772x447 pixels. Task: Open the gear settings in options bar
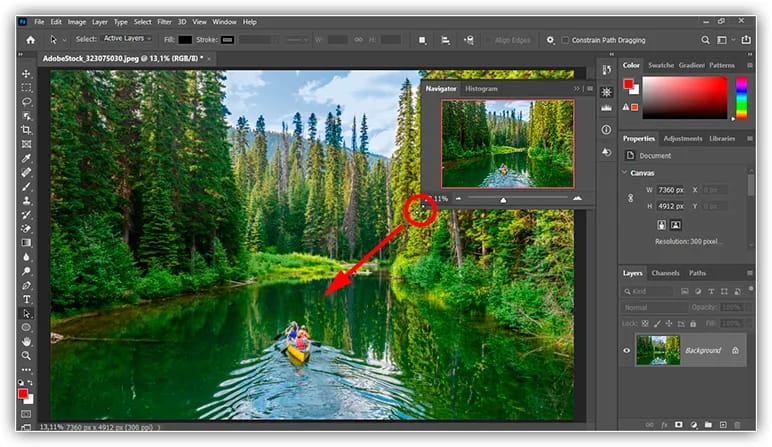pyautogui.click(x=550, y=40)
